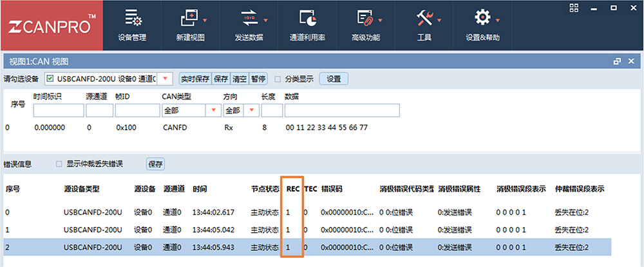Open the CAN类型 filter dropdown

tap(213, 110)
